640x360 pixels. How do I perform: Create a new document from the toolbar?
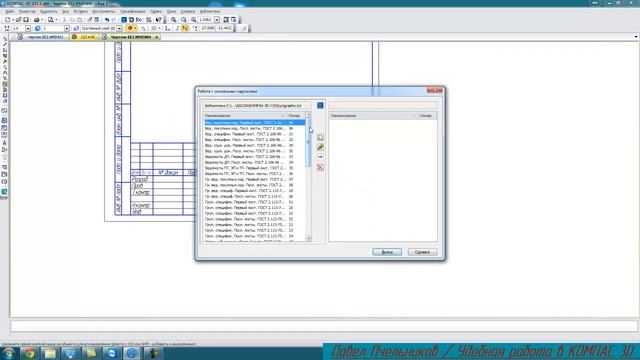pos(7,20)
